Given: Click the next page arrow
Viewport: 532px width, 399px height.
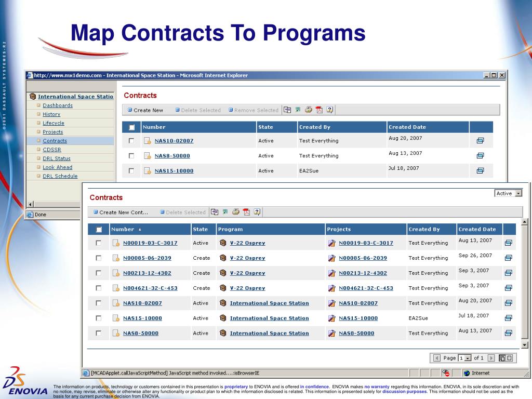Looking at the screenshot, I should click(x=491, y=358).
